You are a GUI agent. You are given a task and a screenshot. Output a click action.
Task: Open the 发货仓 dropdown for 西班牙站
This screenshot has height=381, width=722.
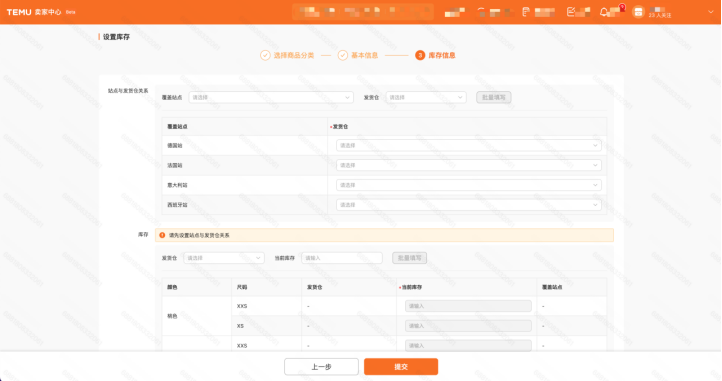pos(468,205)
